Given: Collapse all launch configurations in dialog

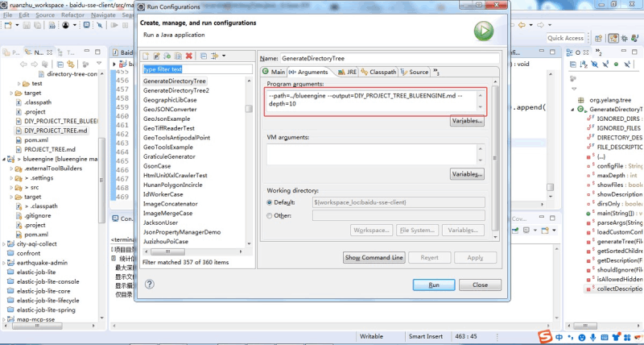Looking at the screenshot, I should 204,56.
